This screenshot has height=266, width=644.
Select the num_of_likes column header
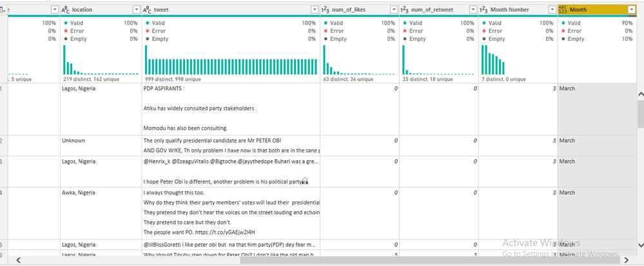(360, 10)
